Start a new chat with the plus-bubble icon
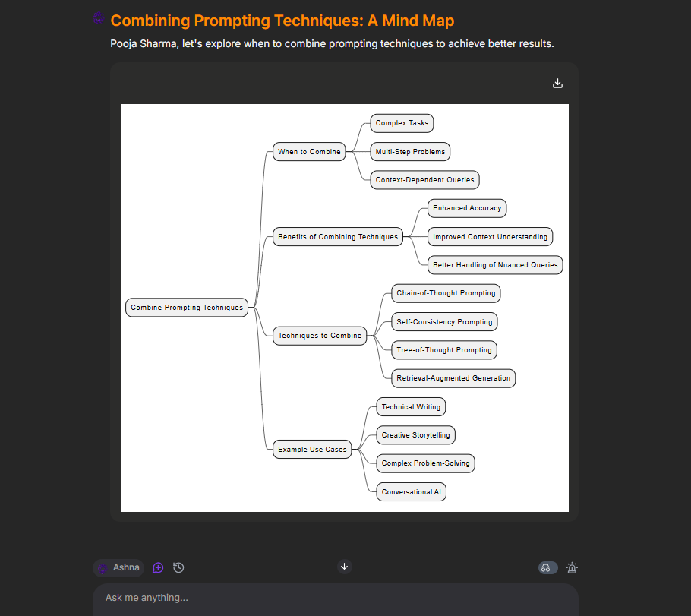Screen dimensions: 691x616 (x=158, y=567)
